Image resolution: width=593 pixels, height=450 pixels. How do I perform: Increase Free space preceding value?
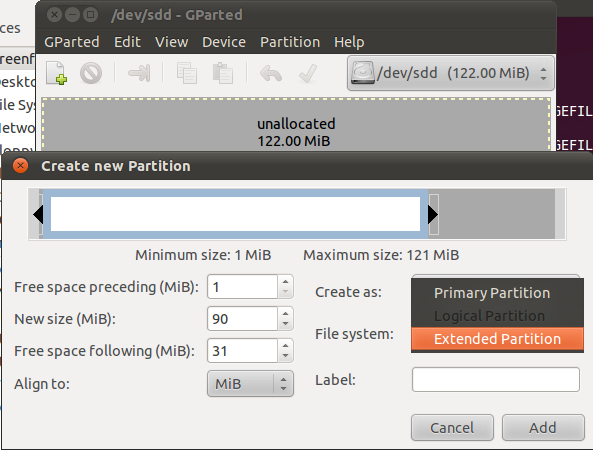[x=286, y=281]
